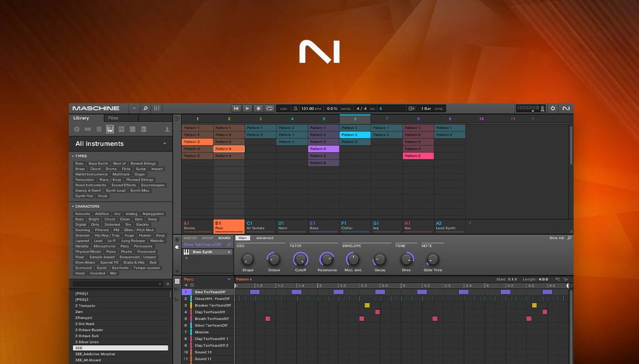This screenshot has height=364, width=639.
Task: Select the plug-in icon in control area
Action: (x=177, y=247)
